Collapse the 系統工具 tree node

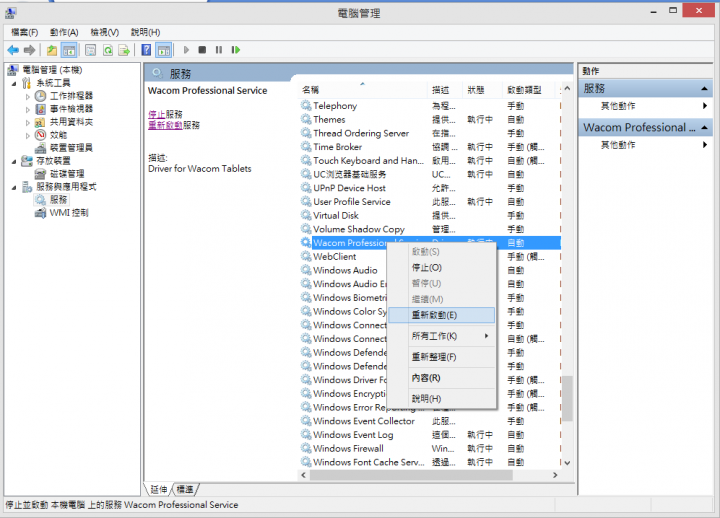[x=14, y=84]
